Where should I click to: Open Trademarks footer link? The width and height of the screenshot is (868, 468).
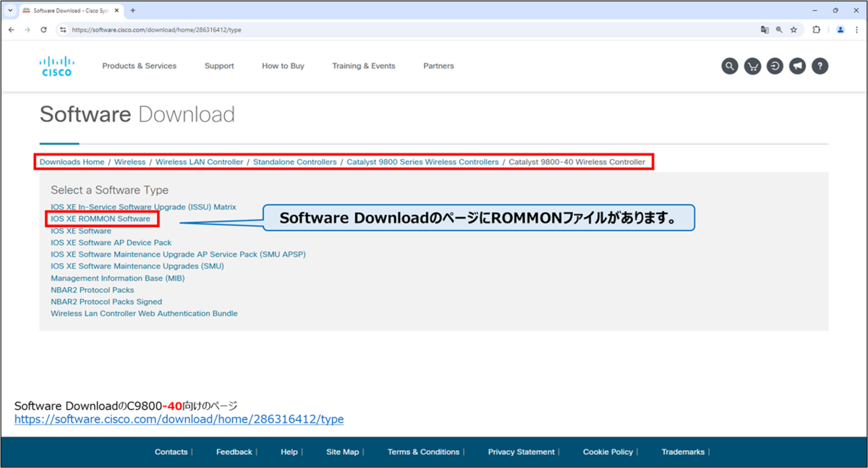pyautogui.click(x=683, y=452)
